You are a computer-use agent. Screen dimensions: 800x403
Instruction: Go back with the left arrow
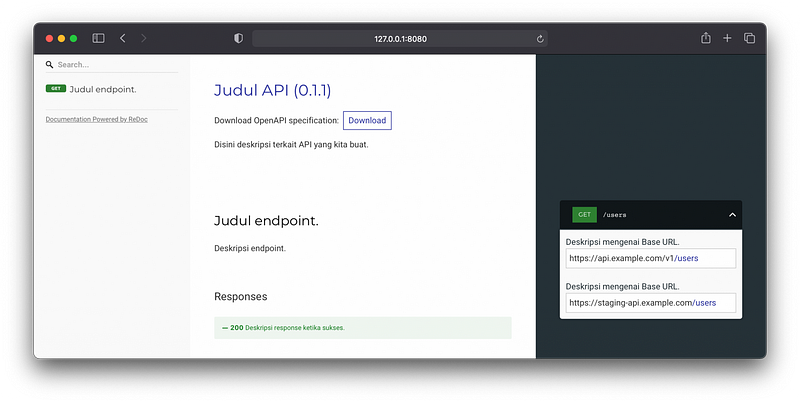click(123, 38)
